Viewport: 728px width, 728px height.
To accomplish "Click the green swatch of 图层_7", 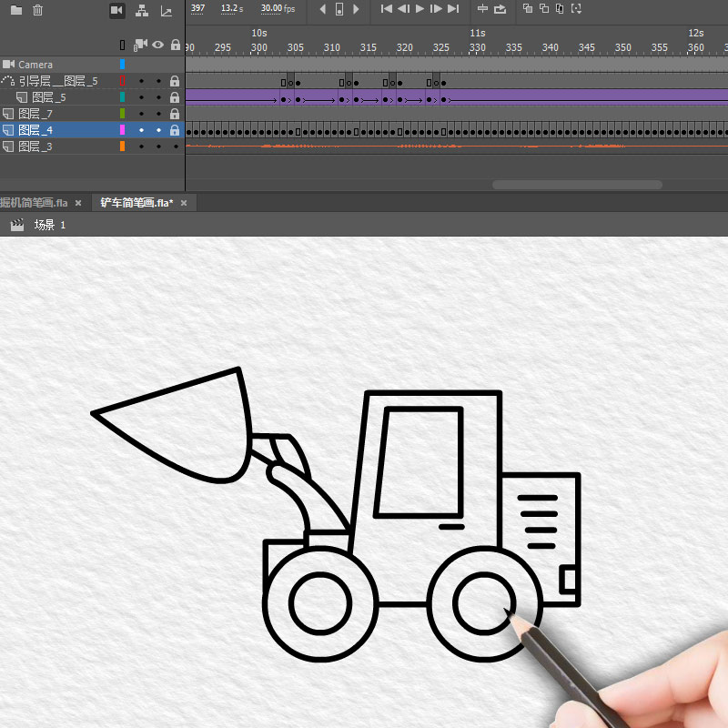I will pos(122,113).
